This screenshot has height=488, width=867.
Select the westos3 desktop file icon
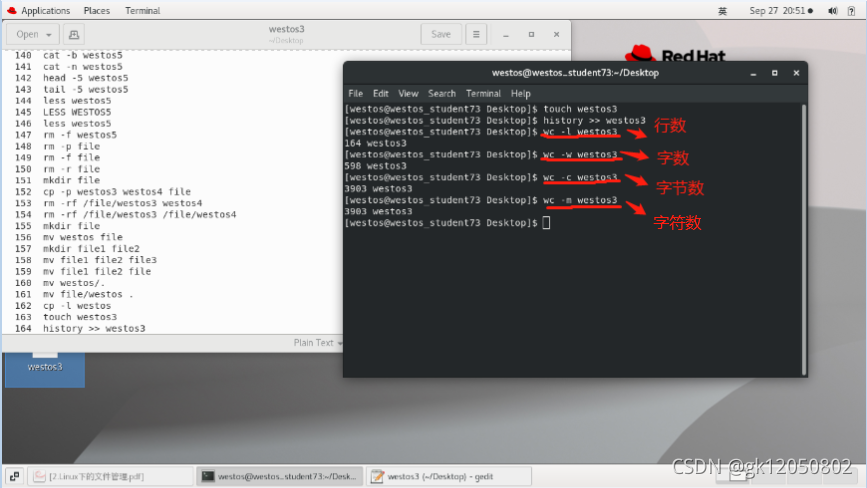pos(45,368)
